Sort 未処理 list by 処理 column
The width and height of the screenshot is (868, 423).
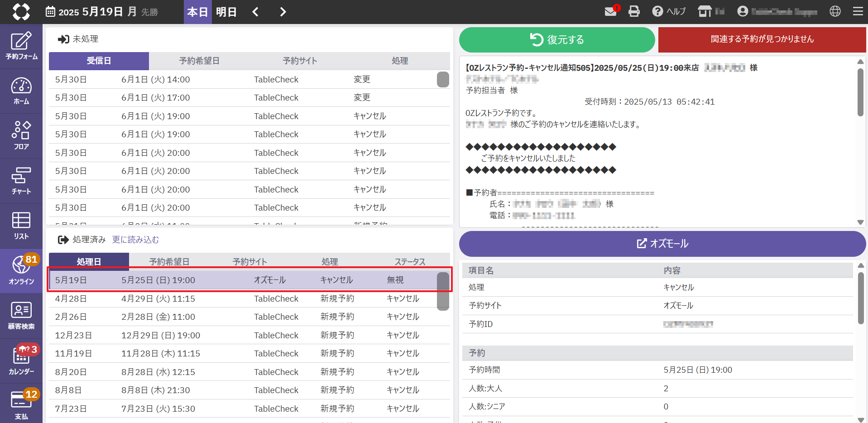[x=400, y=61]
